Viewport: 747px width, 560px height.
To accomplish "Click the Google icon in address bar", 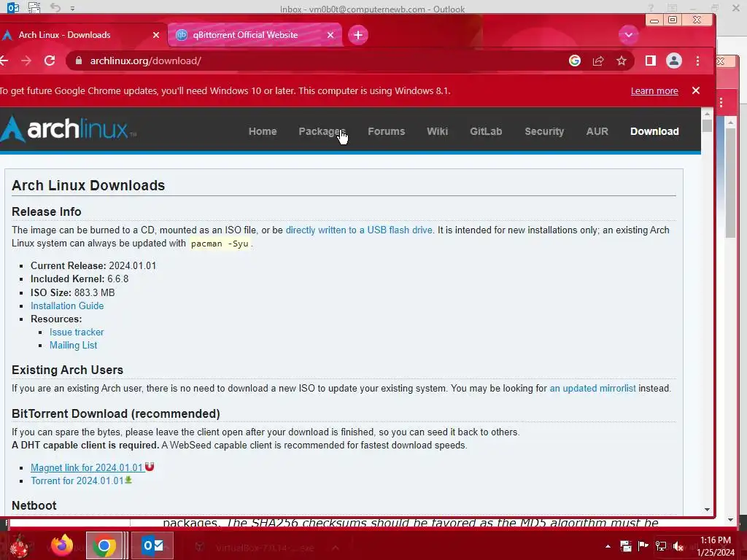I will point(575,61).
